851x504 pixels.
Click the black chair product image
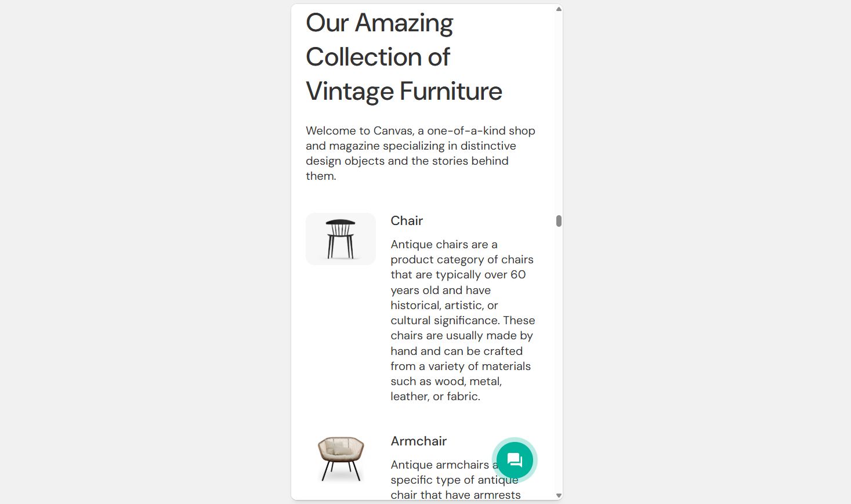point(341,239)
